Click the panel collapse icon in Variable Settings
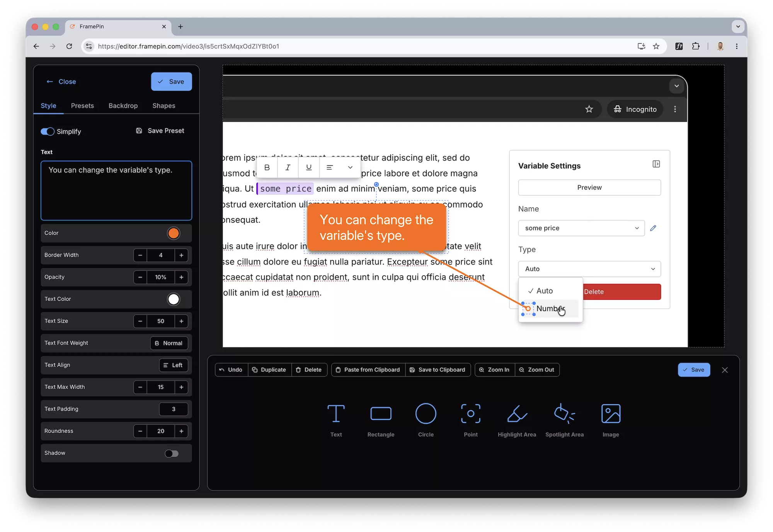Image resolution: width=773 pixels, height=532 pixels. coord(656,164)
